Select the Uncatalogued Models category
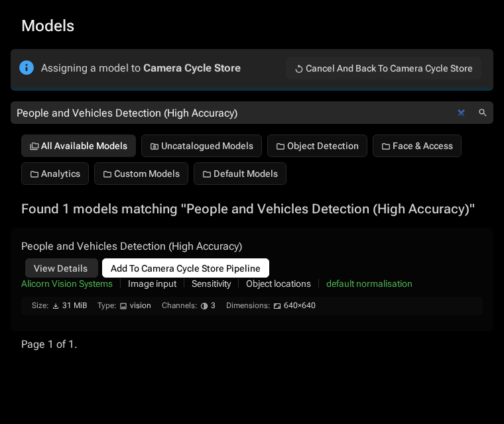504x424 pixels. pyautogui.click(x=202, y=146)
